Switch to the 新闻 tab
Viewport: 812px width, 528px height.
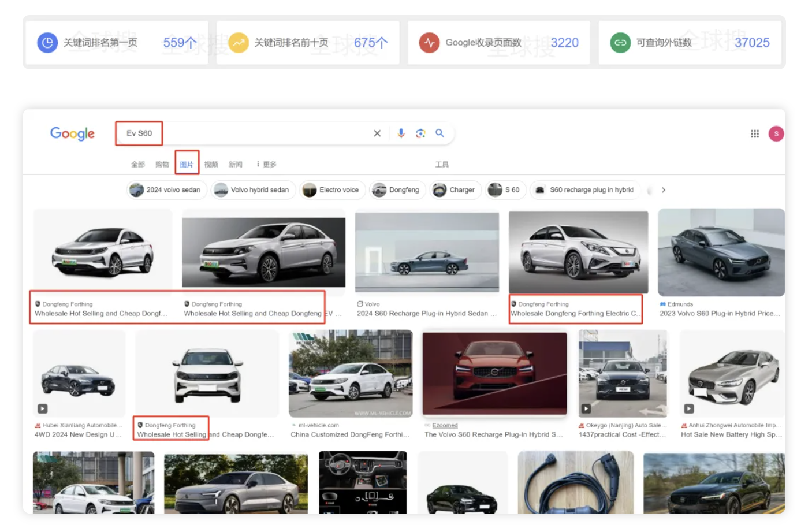pyautogui.click(x=236, y=165)
